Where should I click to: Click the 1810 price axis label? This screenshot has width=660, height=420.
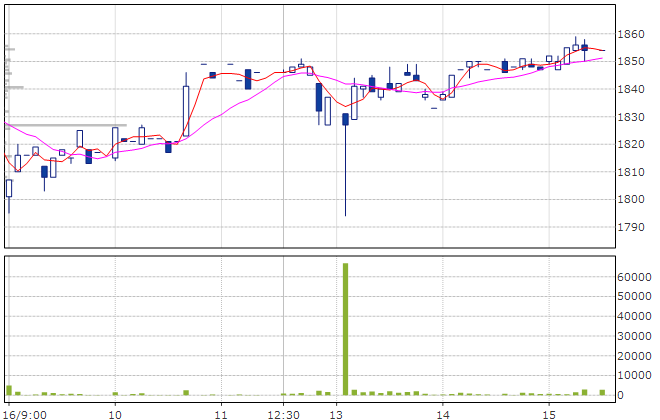point(631,172)
